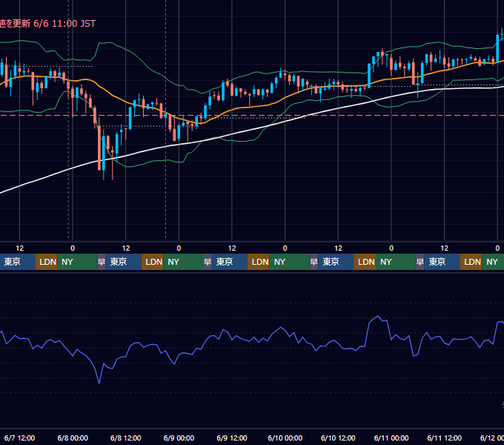The image size is (504, 445).
Task: Select the NY session block above 6/10 00:00
Action: point(289,262)
